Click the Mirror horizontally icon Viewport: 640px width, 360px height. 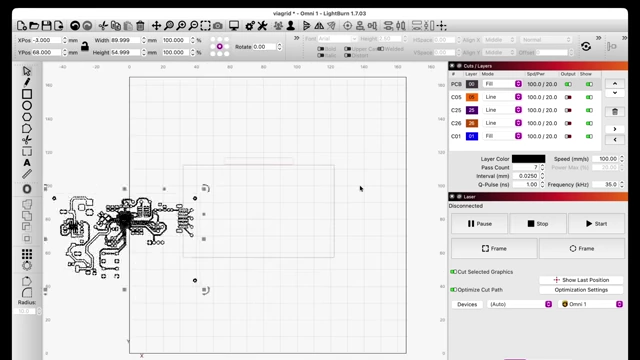point(319,26)
